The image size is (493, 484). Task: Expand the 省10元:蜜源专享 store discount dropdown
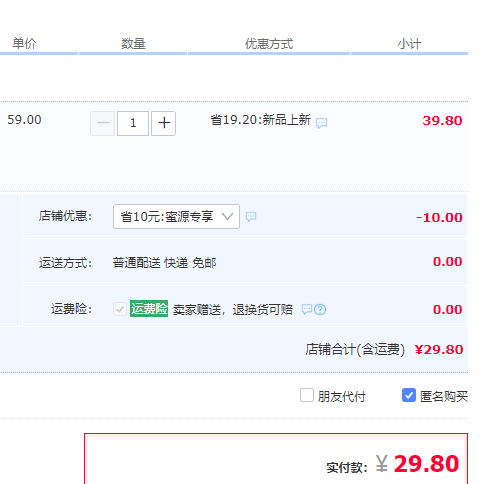[176, 217]
